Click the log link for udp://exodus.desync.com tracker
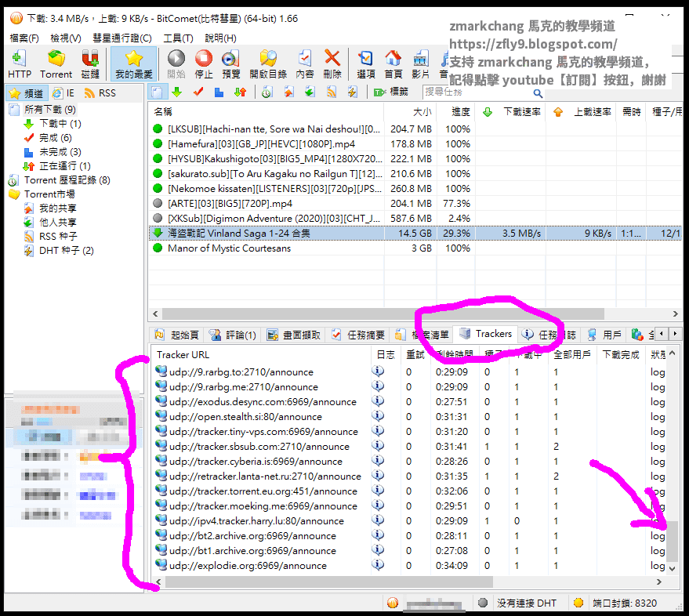The height and width of the screenshot is (616, 689). (x=657, y=402)
